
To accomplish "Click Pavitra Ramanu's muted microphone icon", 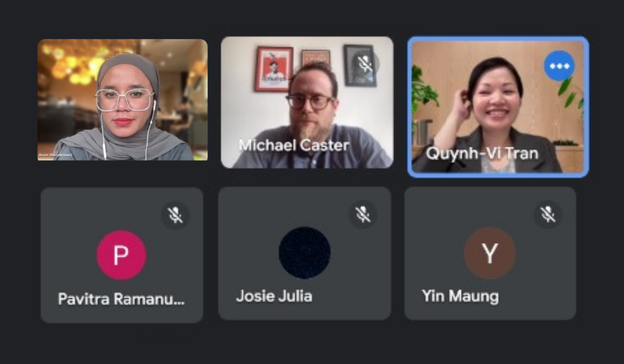I will coord(175,214).
